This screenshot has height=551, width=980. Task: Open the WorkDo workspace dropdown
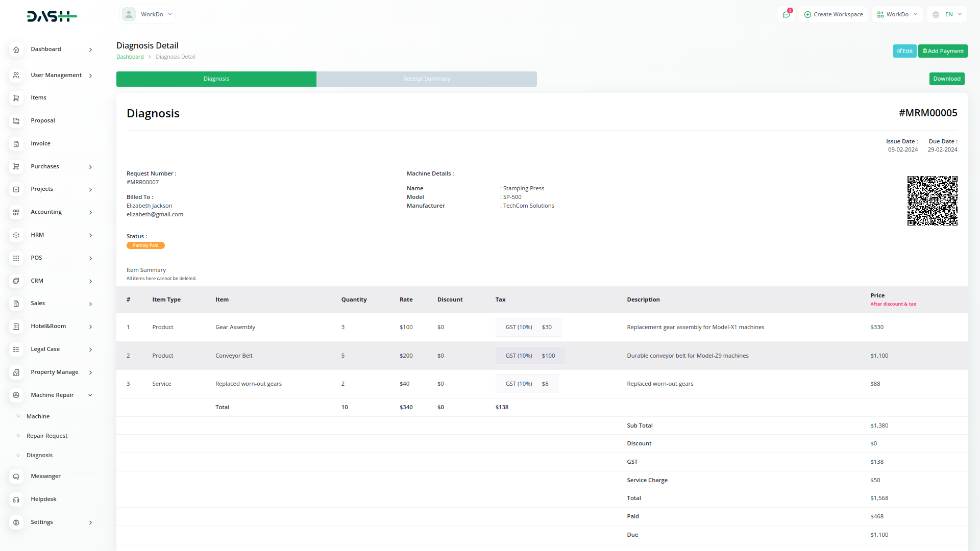tap(897, 14)
